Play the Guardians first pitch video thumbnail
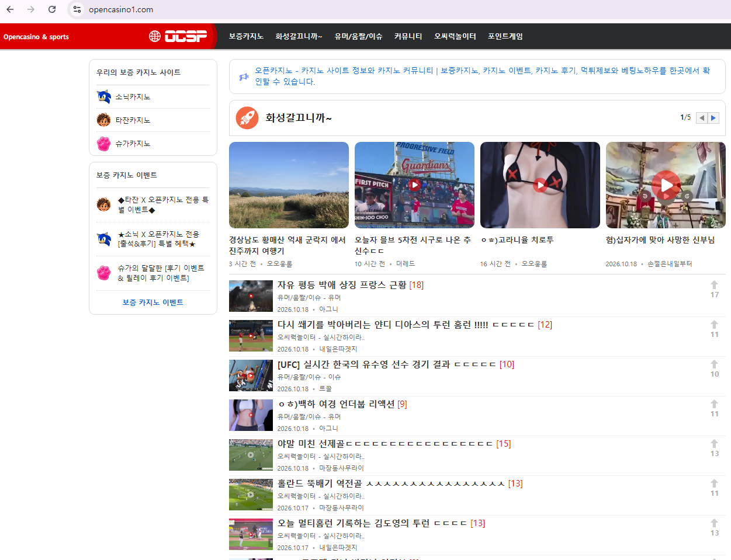 click(x=414, y=185)
